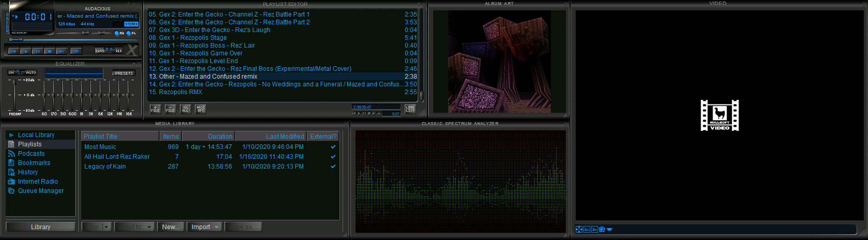Click the vis display in main player

coord(32,26)
